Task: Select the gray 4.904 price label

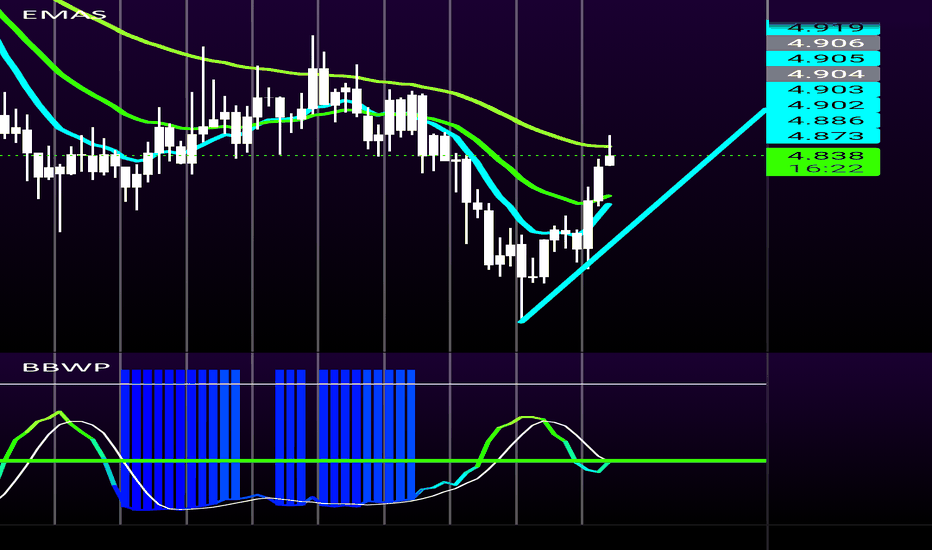Action: tap(823, 74)
